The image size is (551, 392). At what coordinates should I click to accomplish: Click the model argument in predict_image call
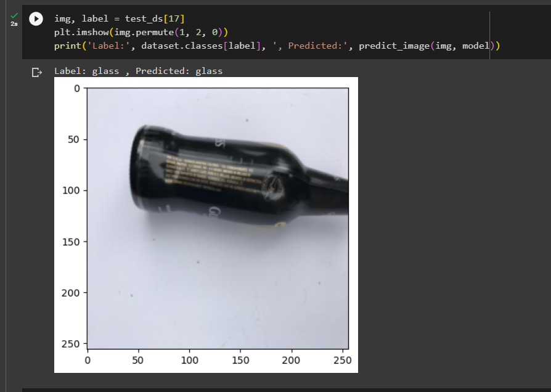(x=476, y=46)
